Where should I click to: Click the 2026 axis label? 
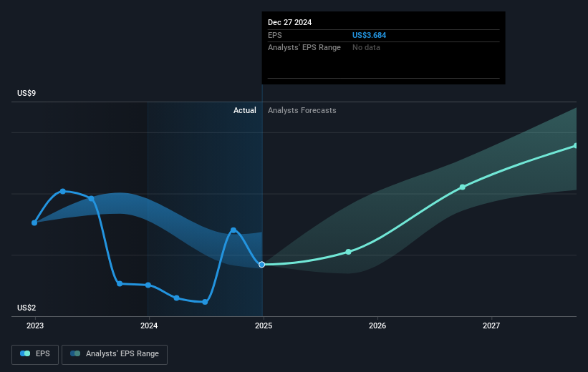[377, 325]
